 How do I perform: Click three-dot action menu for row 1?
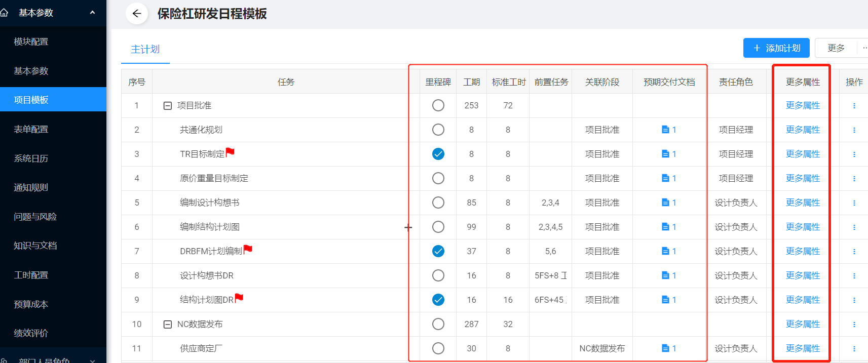[854, 106]
